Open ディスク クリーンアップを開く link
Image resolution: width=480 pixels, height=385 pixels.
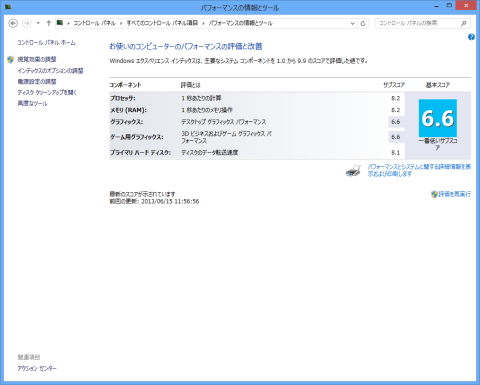47,92
